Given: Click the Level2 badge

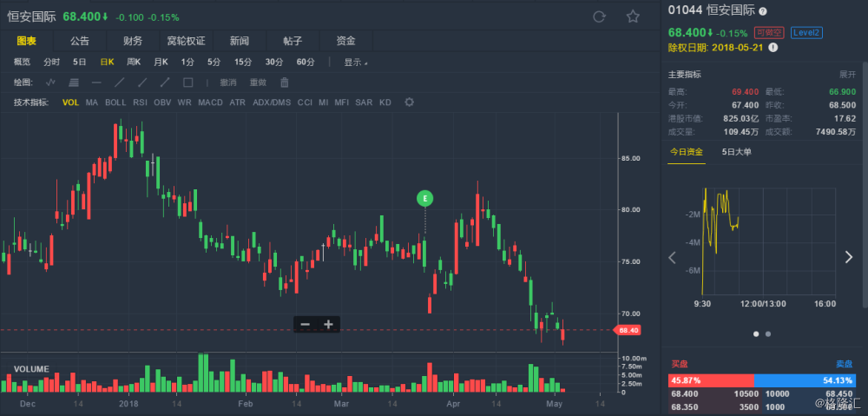Looking at the screenshot, I should [x=806, y=33].
